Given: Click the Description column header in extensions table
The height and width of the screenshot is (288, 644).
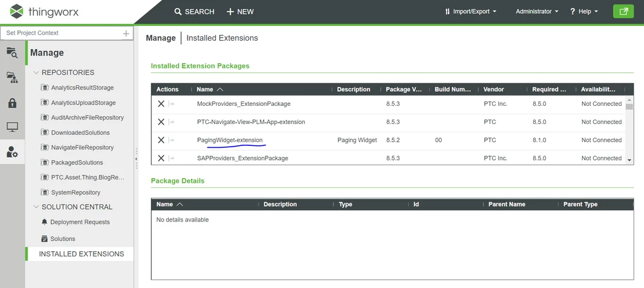Looking at the screenshot, I should pyautogui.click(x=354, y=89).
